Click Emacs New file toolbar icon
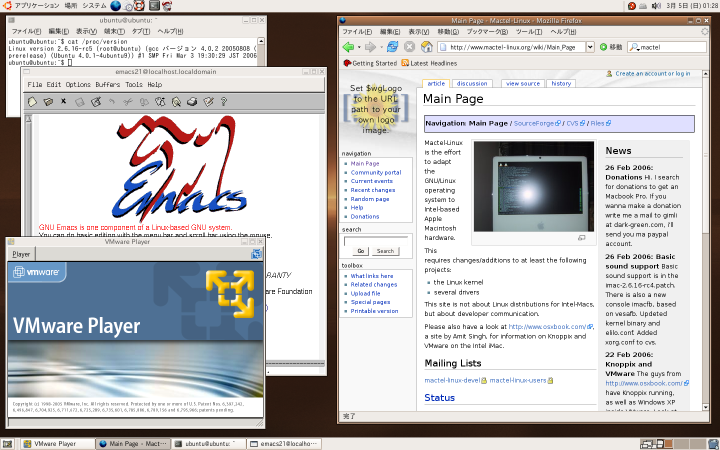 click(32, 101)
